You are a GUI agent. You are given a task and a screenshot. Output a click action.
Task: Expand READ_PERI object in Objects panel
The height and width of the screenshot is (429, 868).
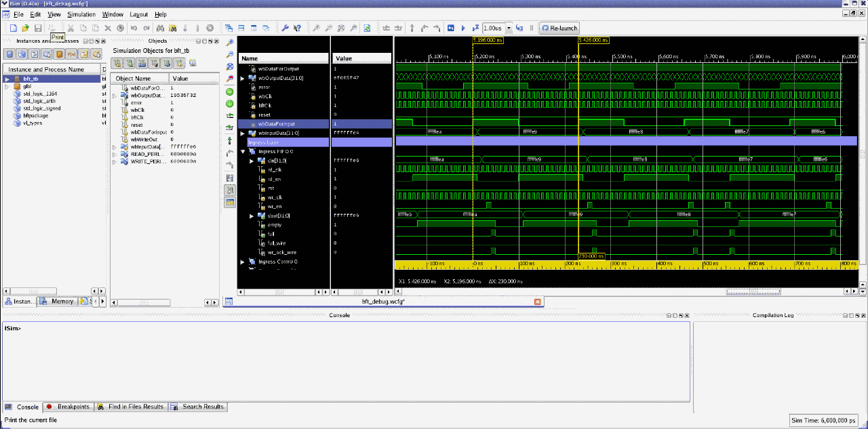click(x=115, y=154)
